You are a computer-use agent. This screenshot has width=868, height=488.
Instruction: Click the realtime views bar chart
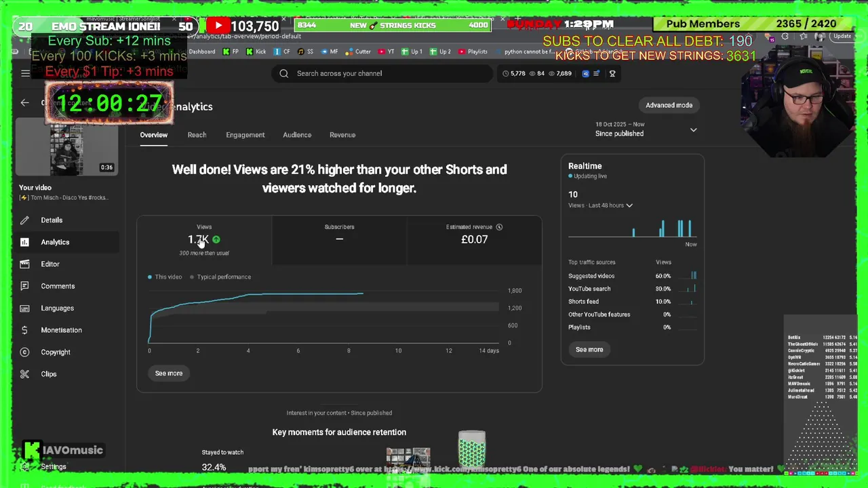(x=632, y=228)
